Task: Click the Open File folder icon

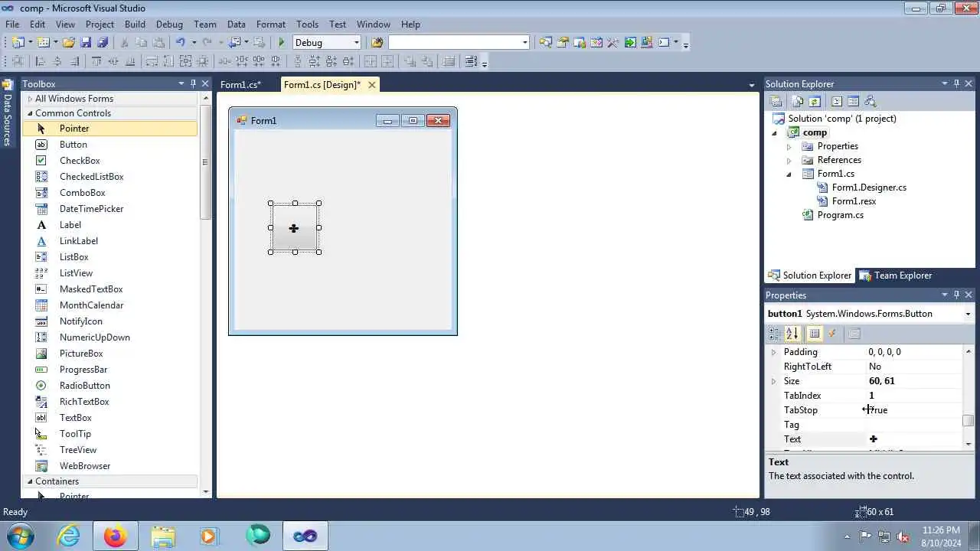Action: (x=69, y=42)
